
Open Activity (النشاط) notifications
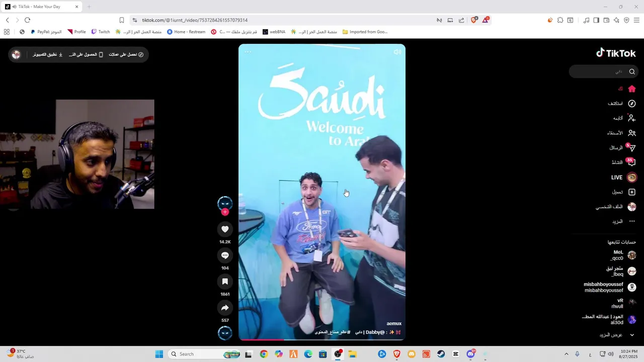[624, 162]
